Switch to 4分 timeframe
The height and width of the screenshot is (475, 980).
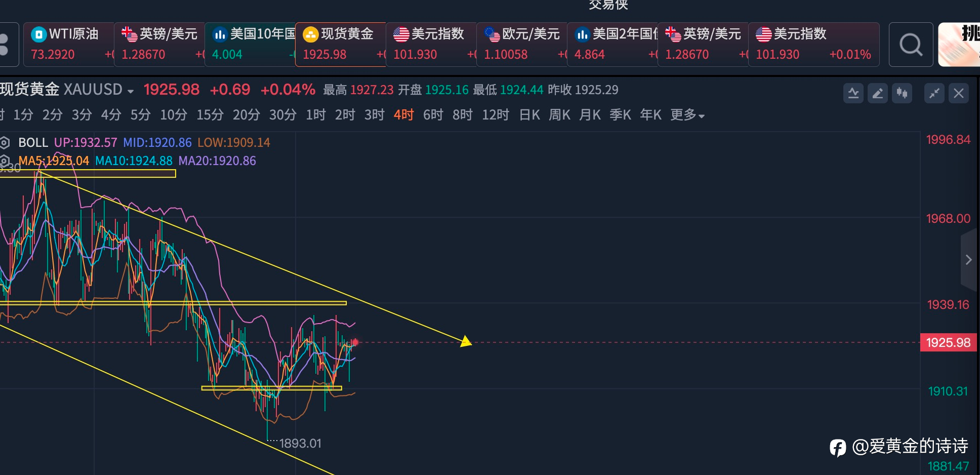(111, 115)
